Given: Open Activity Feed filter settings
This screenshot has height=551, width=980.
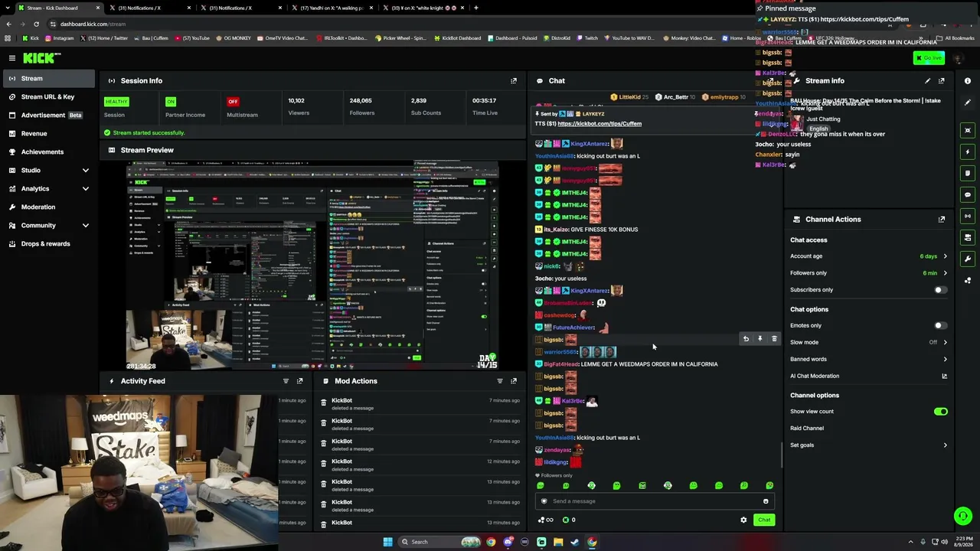Looking at the screenshot, I should click(x=286, y=380).
